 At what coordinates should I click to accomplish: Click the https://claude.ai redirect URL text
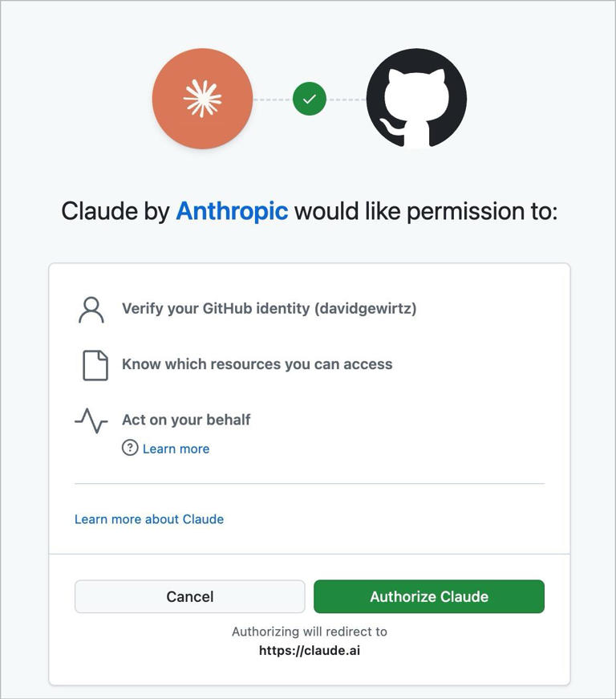[310, 651]
